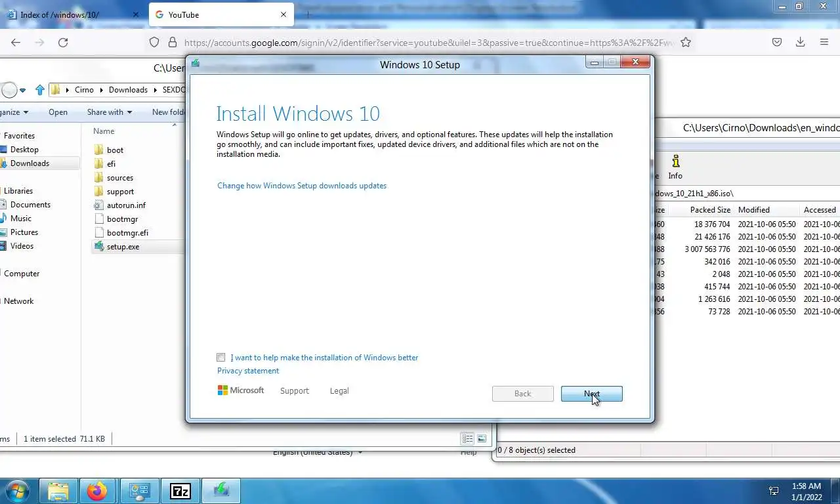Click the padlock site info icon
The width and height of the screenshot is (840, 504).
[173, 42]
